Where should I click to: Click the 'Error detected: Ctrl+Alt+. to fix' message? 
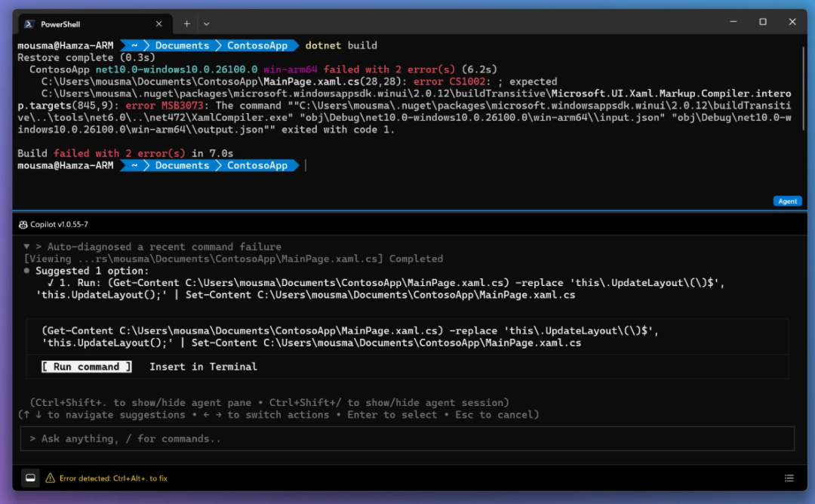click(x=113, y=478)
